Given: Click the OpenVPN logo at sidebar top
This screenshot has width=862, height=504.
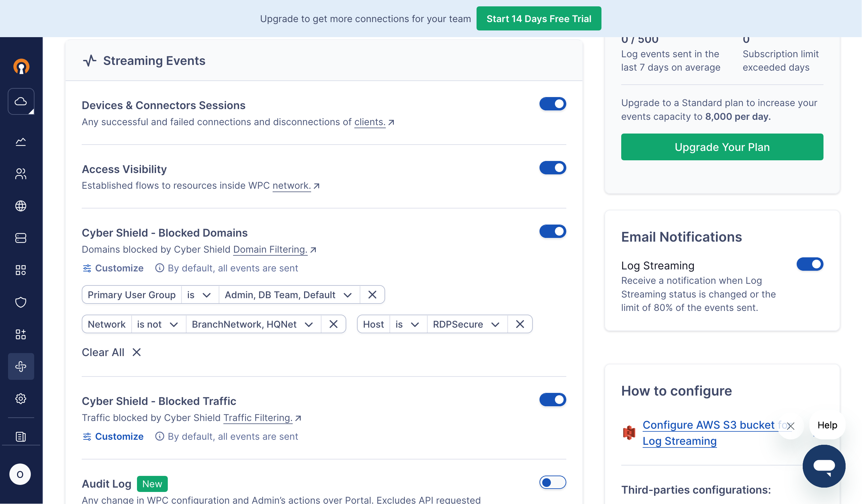Looking at the screenshot, I should 21,66.
